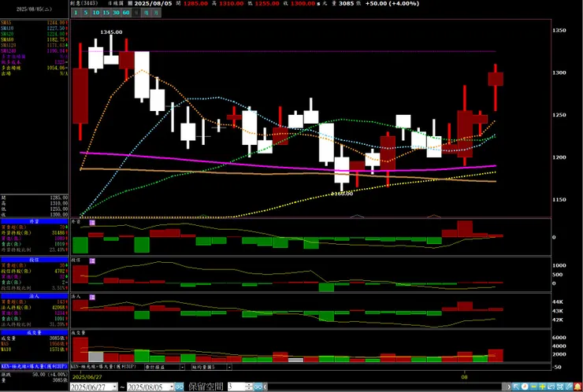
Task: Click the high price 1310.00 in header
Action: coord(232,3)
